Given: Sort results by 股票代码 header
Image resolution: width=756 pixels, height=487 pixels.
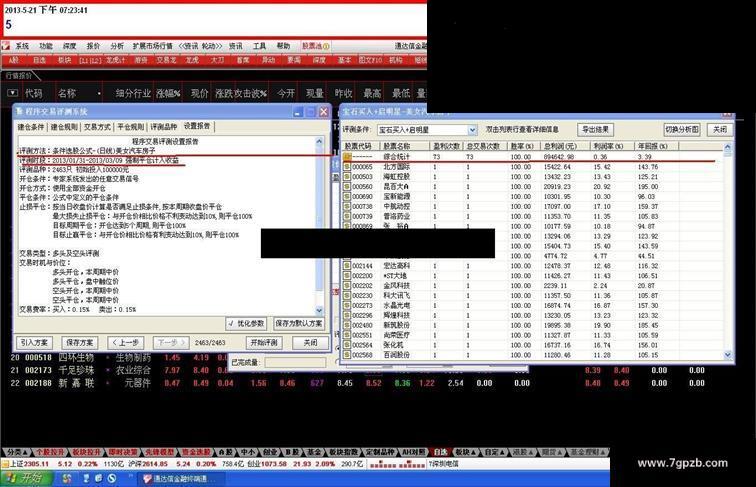Looking at the screenshot, I should point(360,146).
